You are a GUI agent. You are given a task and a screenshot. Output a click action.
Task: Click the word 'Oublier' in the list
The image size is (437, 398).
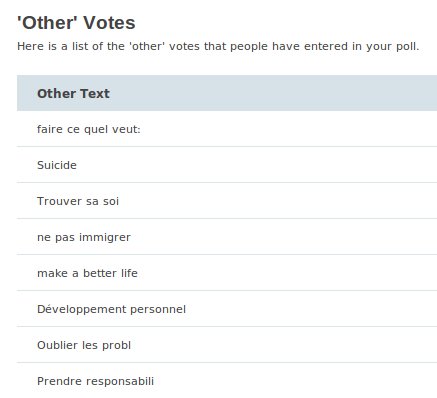click(x=57, y=345)
